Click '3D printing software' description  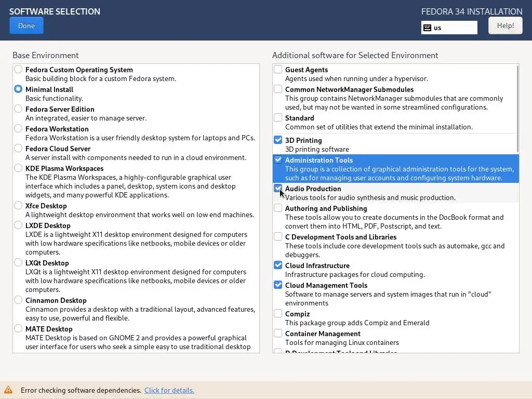(x=317, y=149)
